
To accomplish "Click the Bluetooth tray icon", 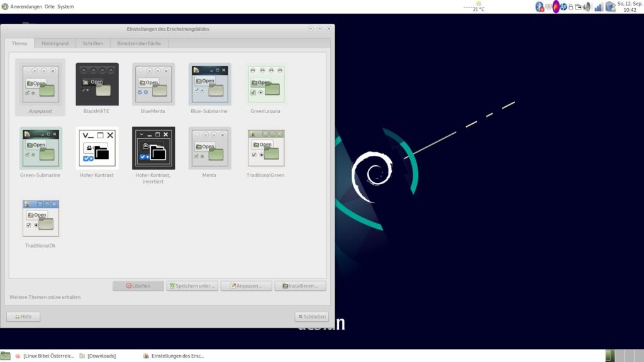I will coord(539,6).
